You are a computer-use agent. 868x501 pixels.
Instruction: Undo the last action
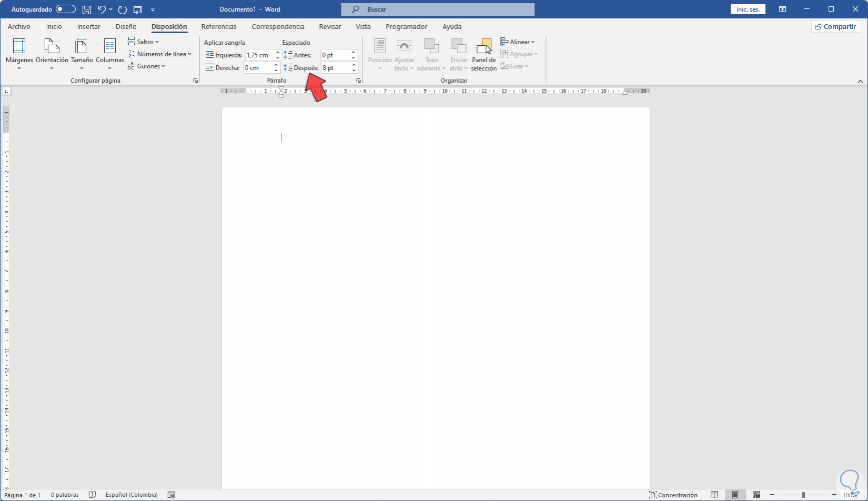tap(102, 9)
